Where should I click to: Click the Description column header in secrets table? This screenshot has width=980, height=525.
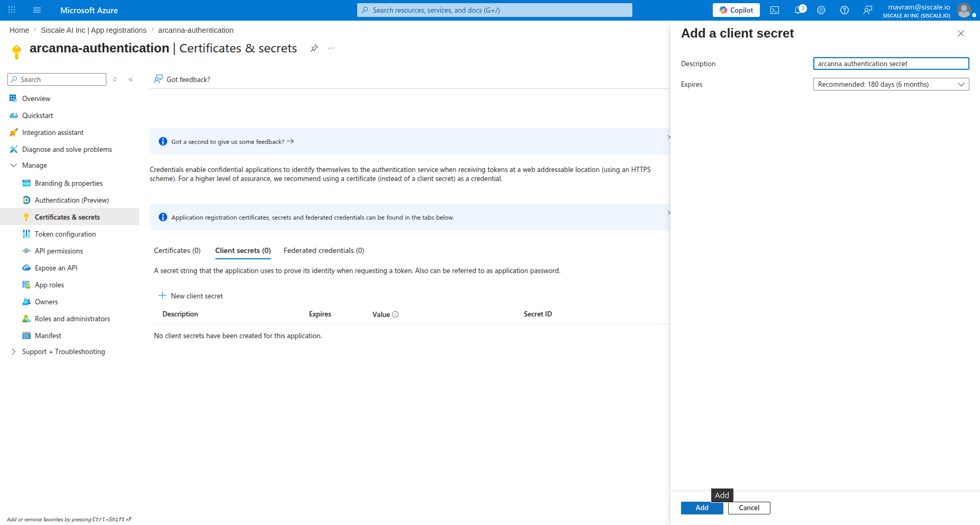coord(180,314)
